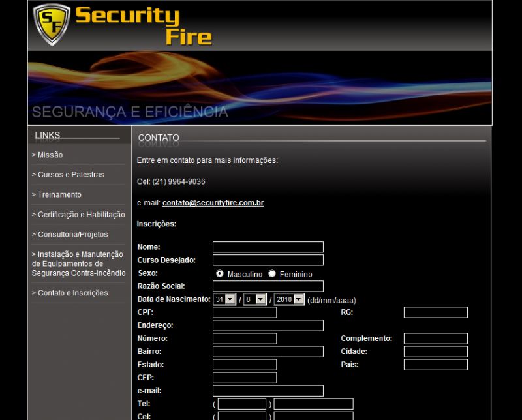Open Instalação e Manutenção de Equipamentos link
Viewport: 522px width, 420px height.
(x=78, y=263)
